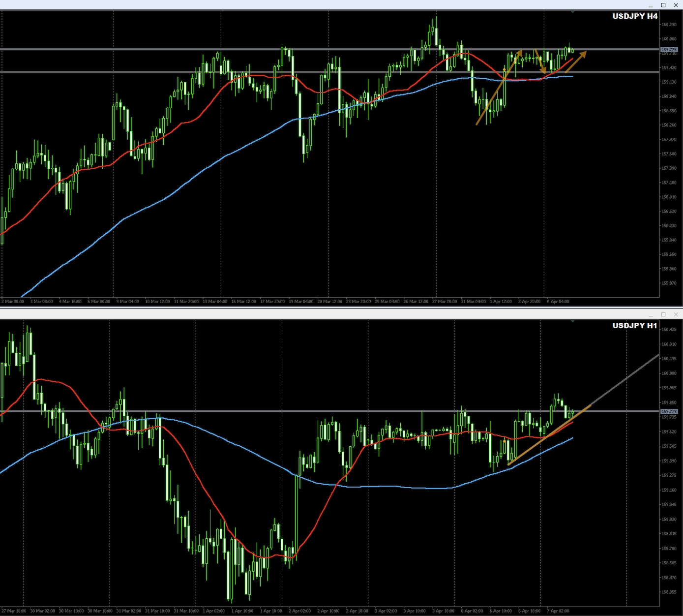The width and height of the screenshot is (683, 616).
Task: Close the USDJPY H4 chart window
Action: pyautogui.click(x=676, y=5)
